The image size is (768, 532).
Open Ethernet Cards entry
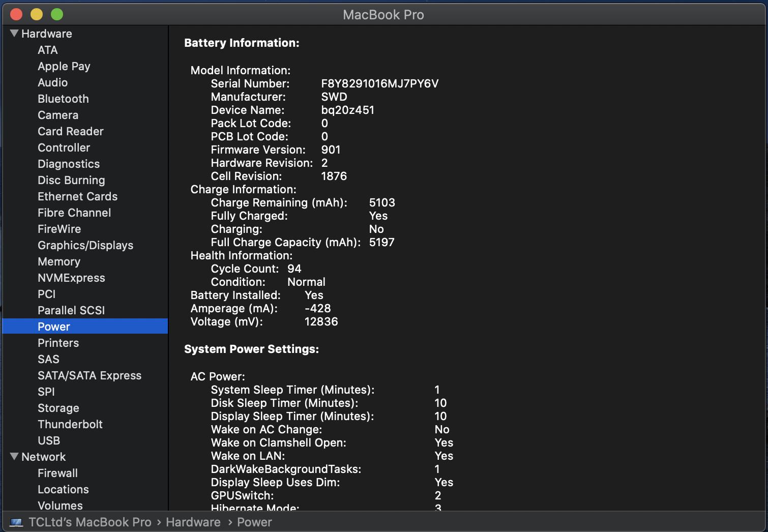pyautogui.click(x=77, y=196)
